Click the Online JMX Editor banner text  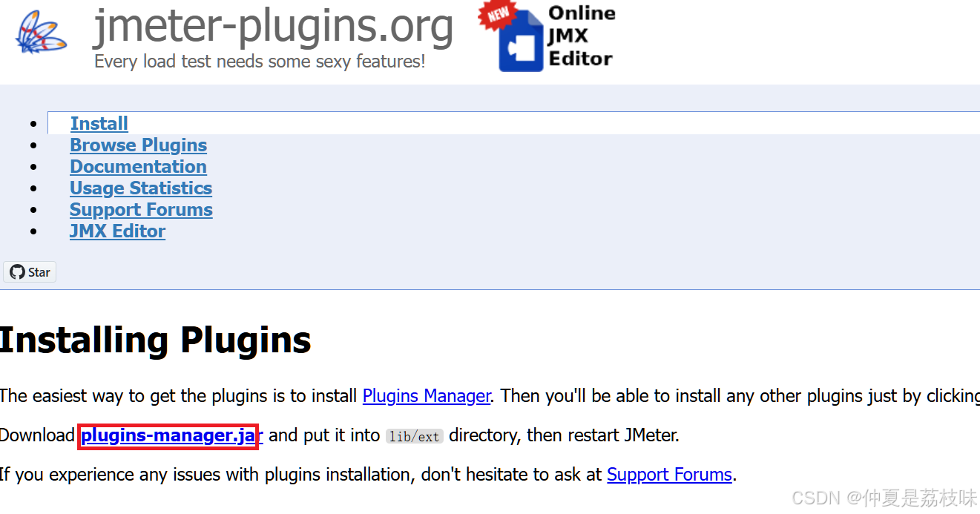[582, 36]
